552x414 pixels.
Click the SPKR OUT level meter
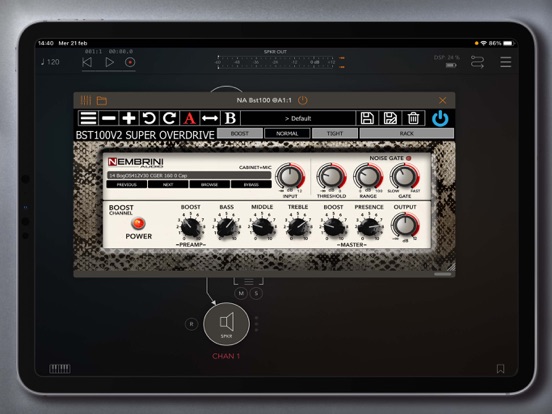275,62
